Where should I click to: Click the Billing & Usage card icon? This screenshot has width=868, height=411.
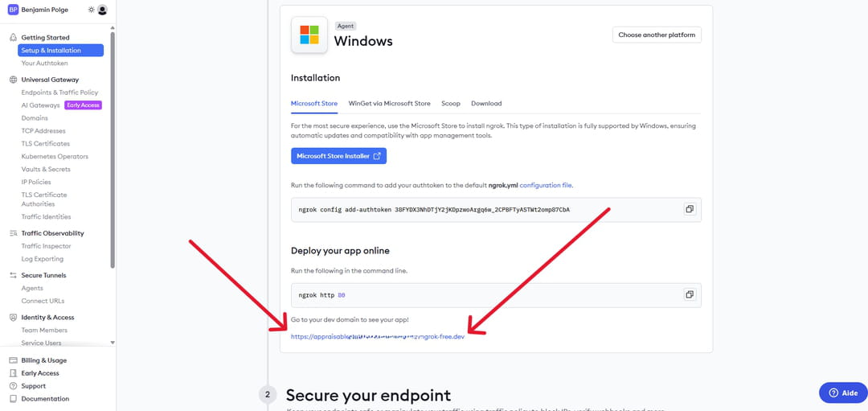[x=13, y=360]
